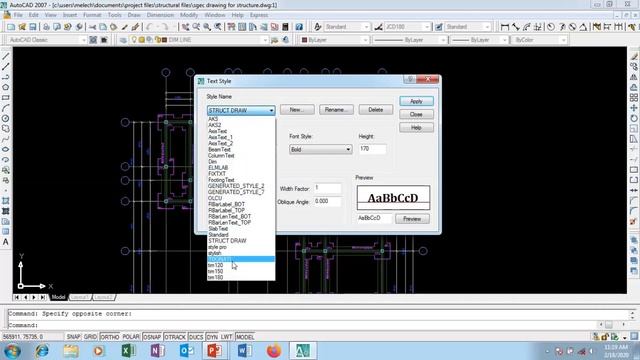Click the Close button in Text Style dialog

tap(416, 115)
